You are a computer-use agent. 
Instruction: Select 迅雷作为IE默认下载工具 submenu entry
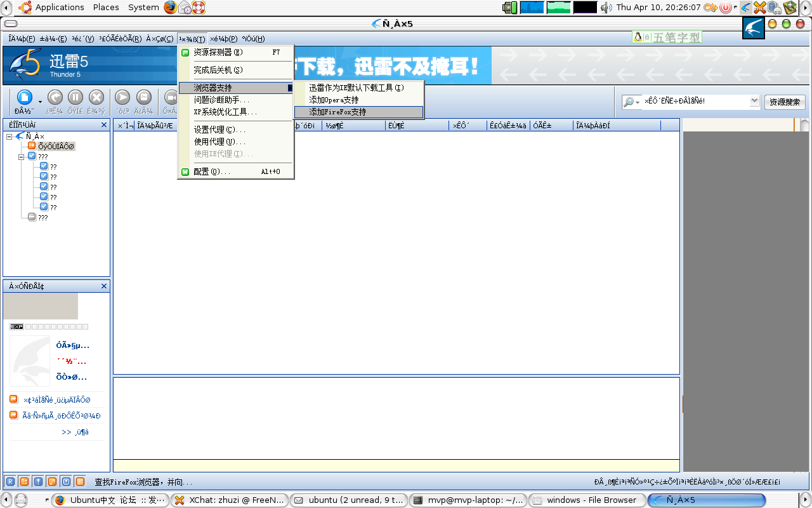click(x=358, y=88)
